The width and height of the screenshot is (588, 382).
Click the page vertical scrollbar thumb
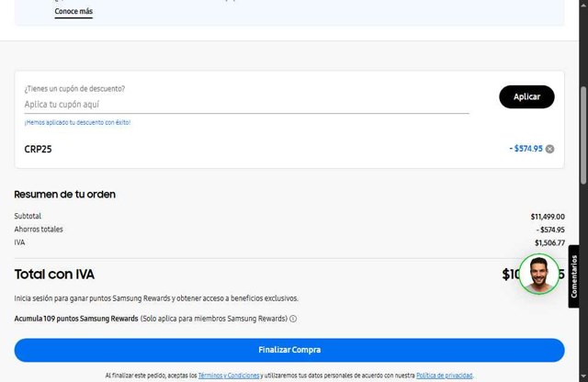point(583,135)
